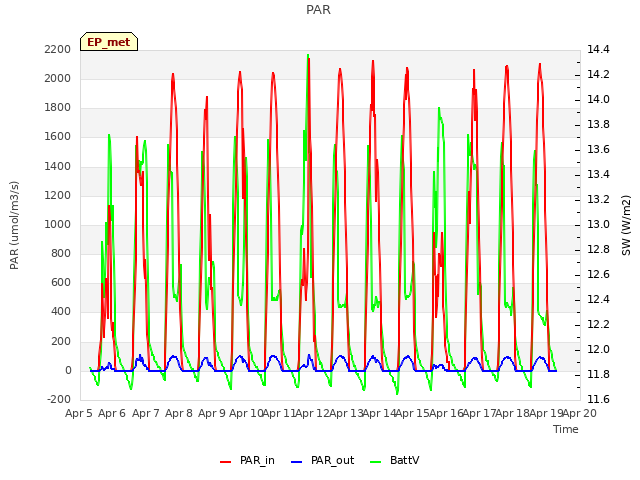Viewport: 640px width, 480px height.
Task: Click the Time axis label
Action: (x=566, y=429)
